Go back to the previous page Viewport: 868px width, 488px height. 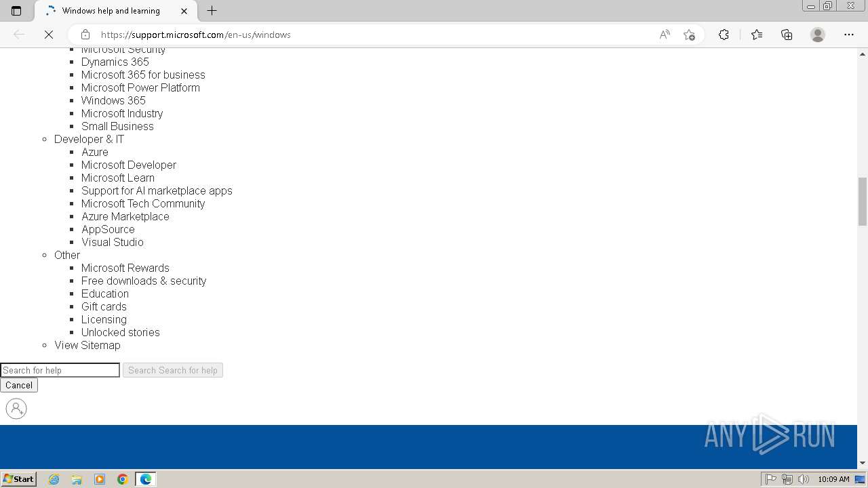[19, 35]
